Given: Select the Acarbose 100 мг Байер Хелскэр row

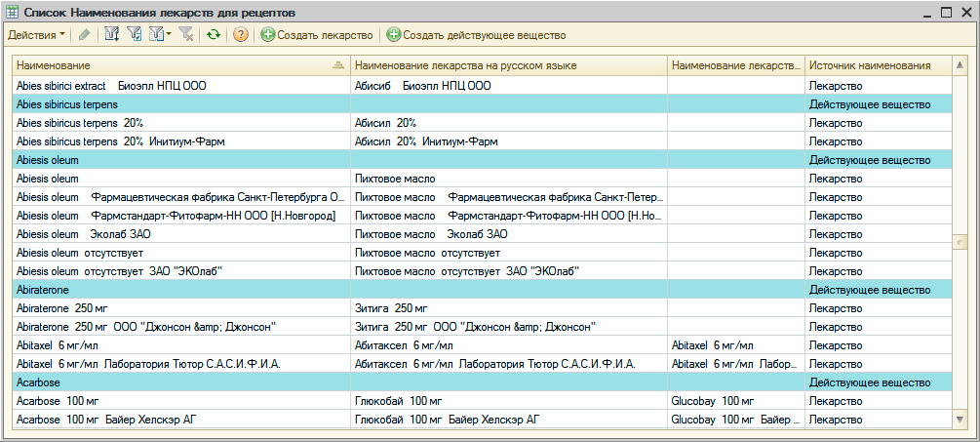Looking at the screenshot, I should [181, 420].
